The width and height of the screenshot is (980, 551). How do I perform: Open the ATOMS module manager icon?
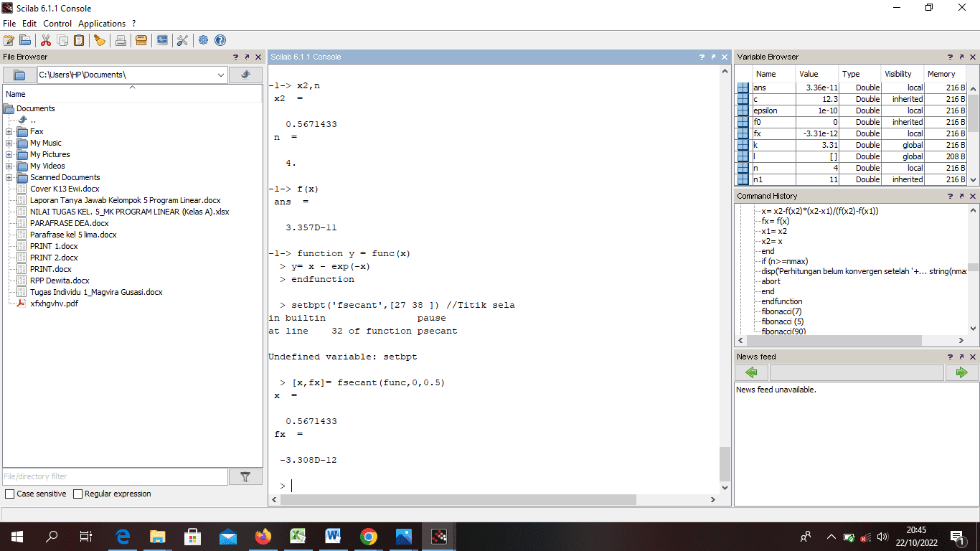[141, 40]
